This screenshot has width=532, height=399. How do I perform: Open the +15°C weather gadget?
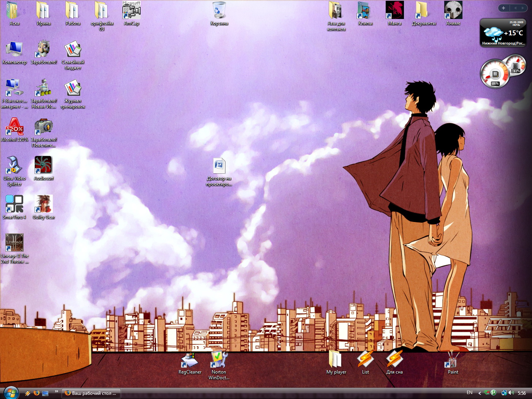[503, 33]
